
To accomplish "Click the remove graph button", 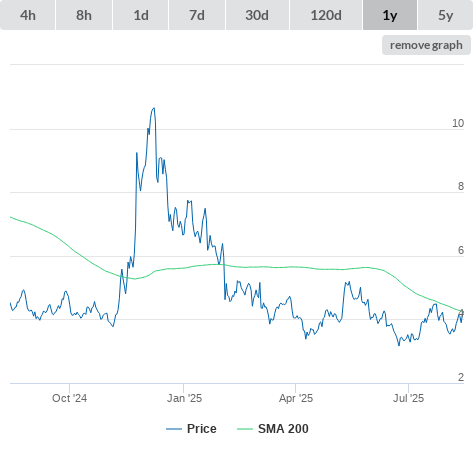I will tap(426, 45).
